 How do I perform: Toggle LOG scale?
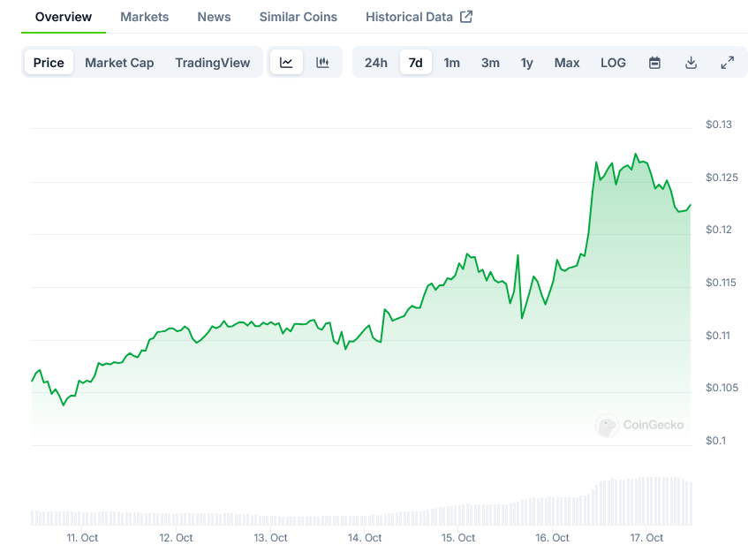[x=613, y=63]
